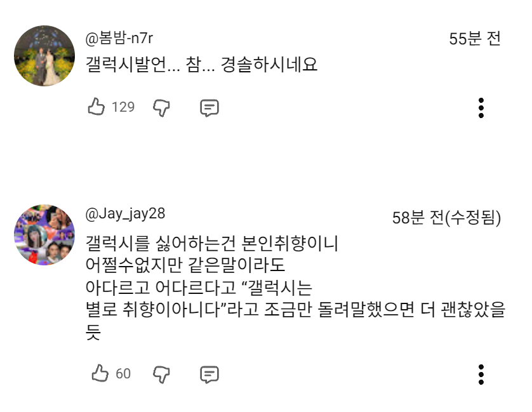Click the 60 like count
This screenshot has width=532, height=412.
click(123, 374)
